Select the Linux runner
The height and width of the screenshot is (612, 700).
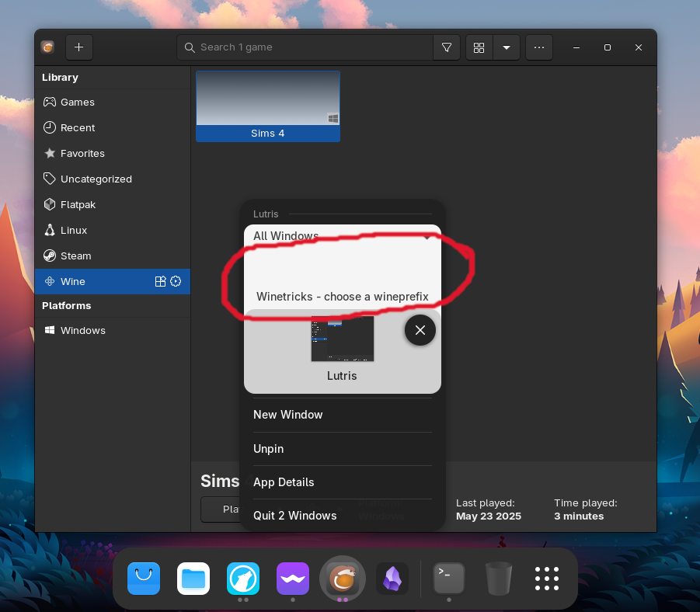click(x=113, y=231)
